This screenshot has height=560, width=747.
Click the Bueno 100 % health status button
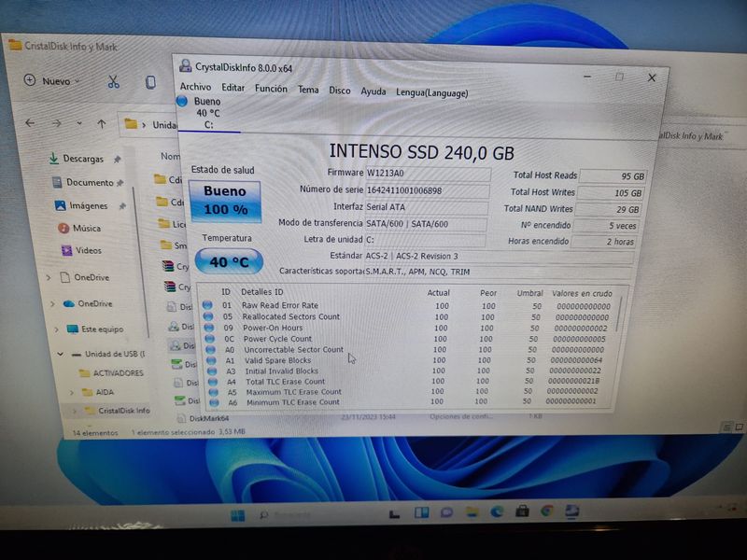point(225,202)
